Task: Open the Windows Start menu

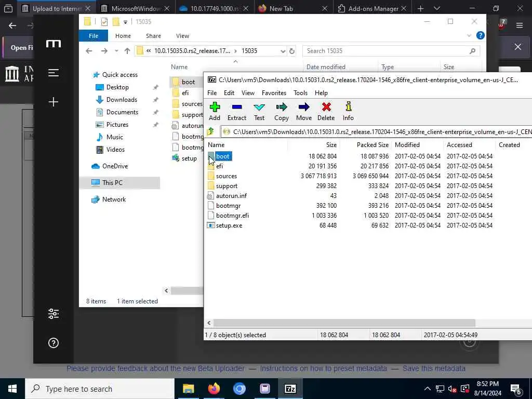Action: click(12, 389)
